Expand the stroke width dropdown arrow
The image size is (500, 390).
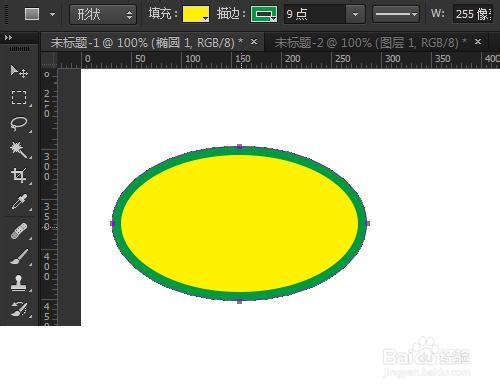355,14
